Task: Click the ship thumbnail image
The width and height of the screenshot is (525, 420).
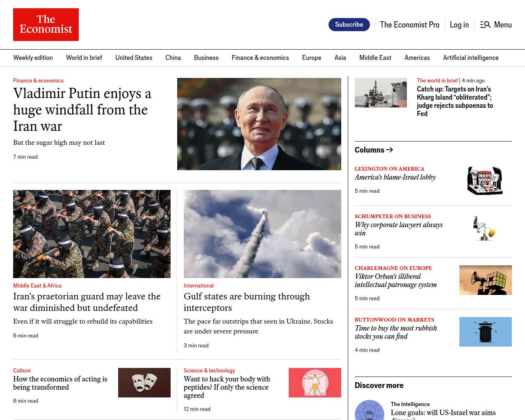Action: pos(381,93)
